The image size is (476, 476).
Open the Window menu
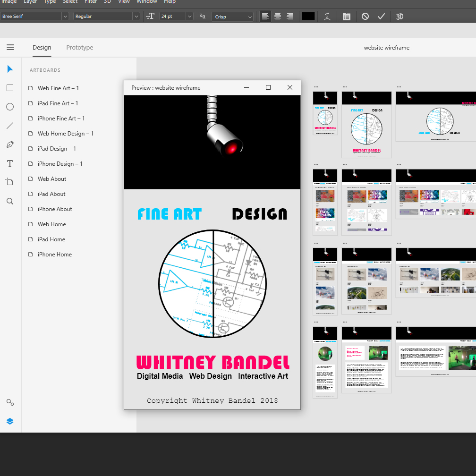click(x=147, y=2)
